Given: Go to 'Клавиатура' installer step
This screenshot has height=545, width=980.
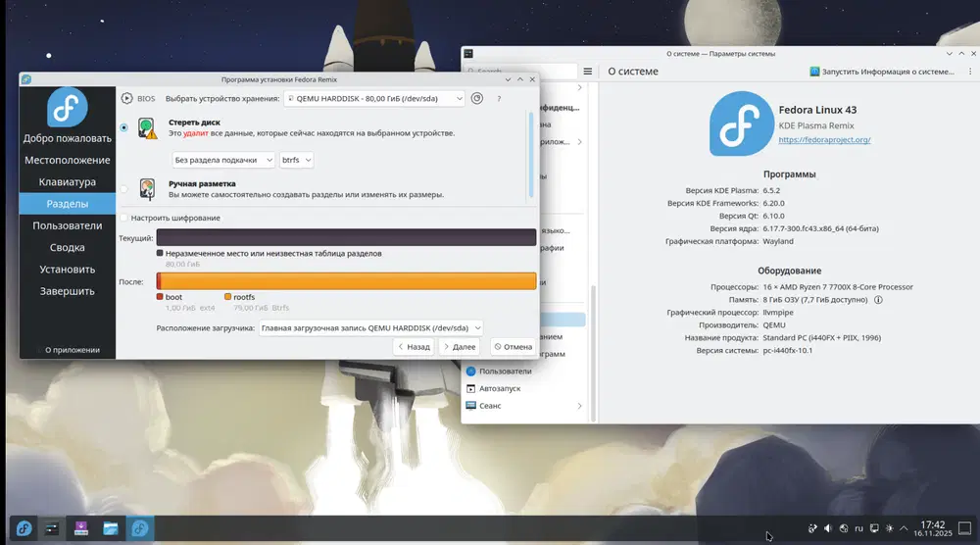Looking at the screenshot, I should [67, 182].
